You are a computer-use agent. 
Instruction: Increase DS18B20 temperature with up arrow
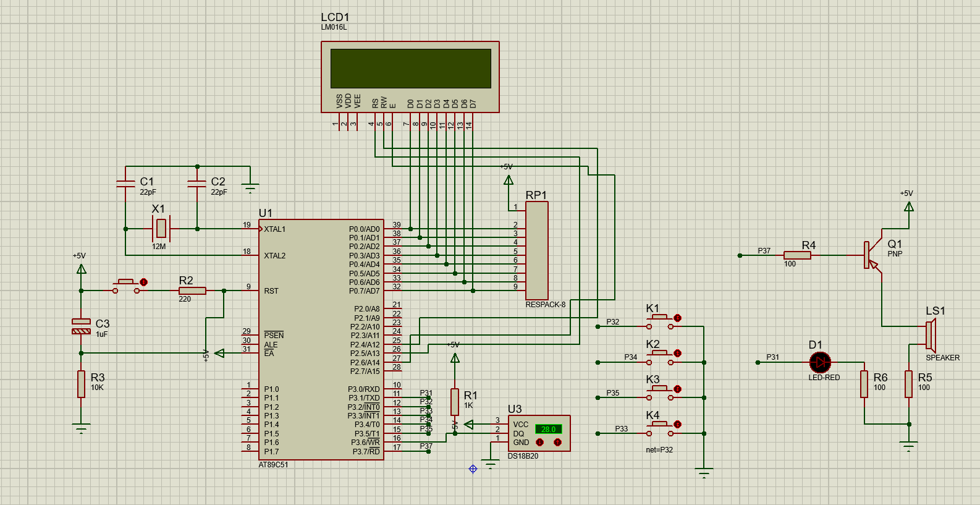coord(557,442)
